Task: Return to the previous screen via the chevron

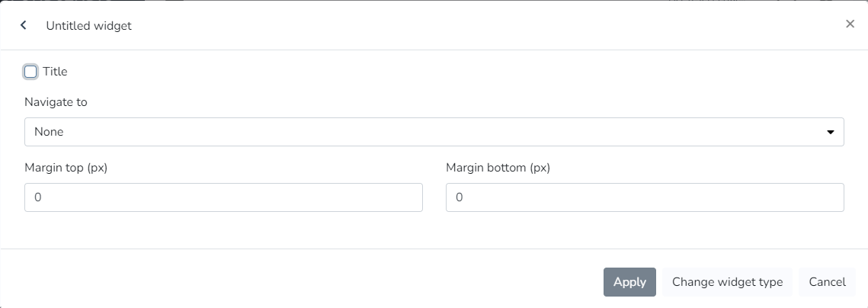Action: pos(24,25)
